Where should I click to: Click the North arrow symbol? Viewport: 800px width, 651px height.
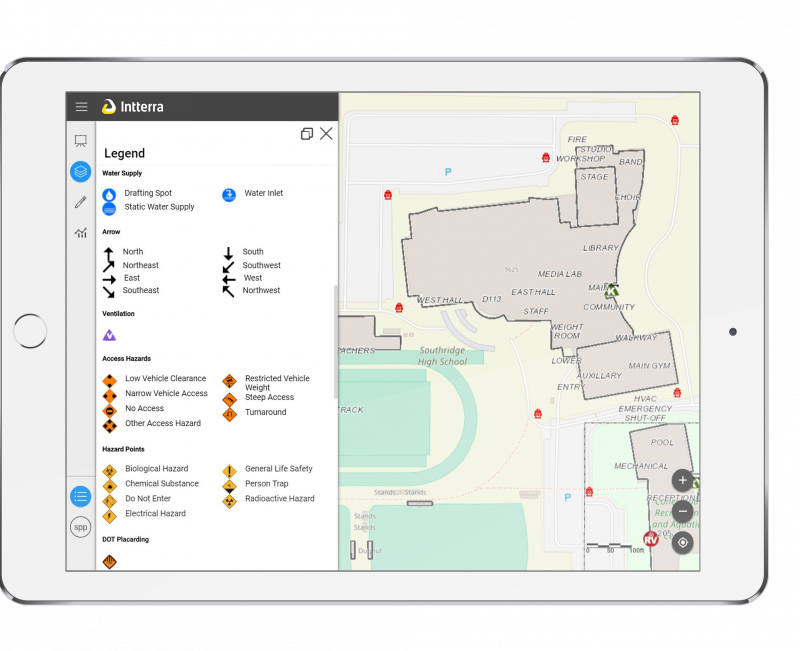tap(109, 254)
